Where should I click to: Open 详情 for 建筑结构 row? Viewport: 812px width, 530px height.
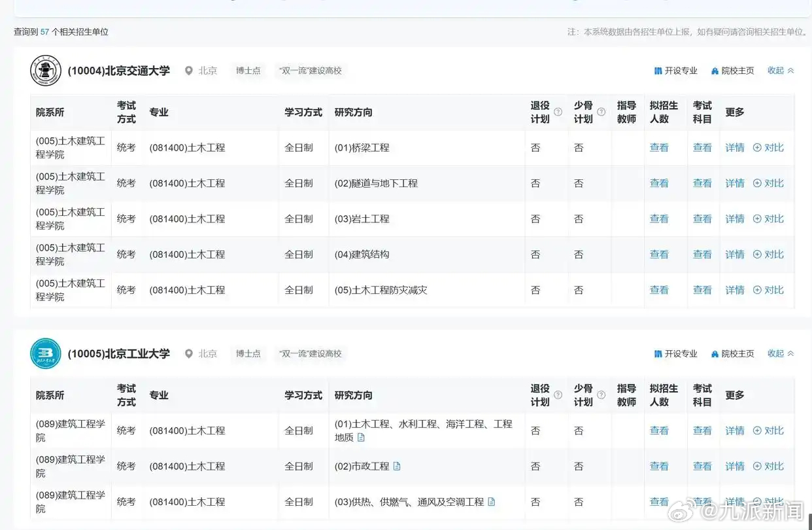735,255
